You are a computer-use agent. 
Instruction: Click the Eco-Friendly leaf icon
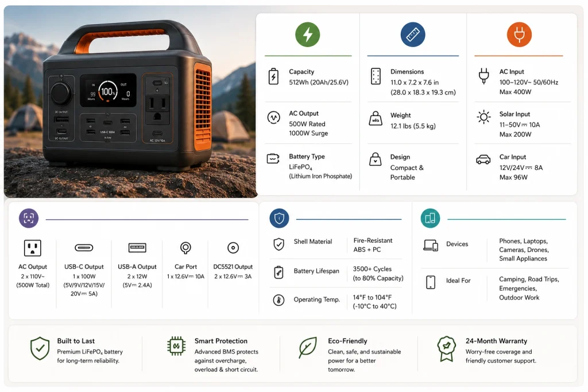308,347
